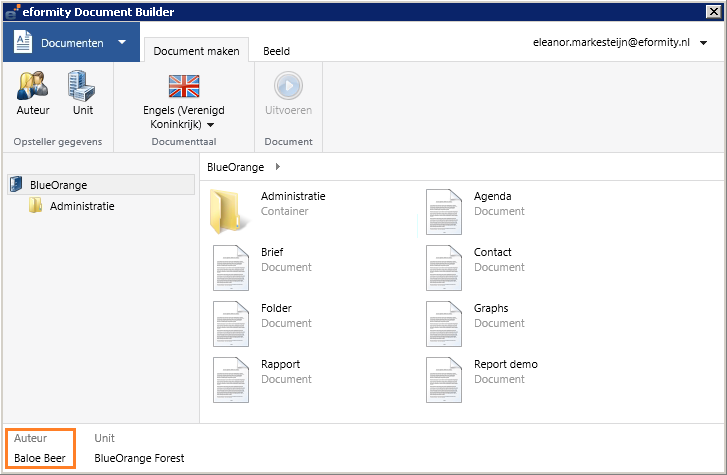Open the large Administratie container folder icon
The image size is (727, 475).
[229, 211]
